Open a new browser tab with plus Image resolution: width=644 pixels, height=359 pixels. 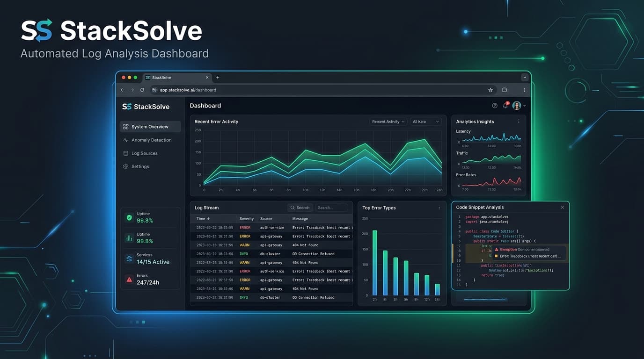pyautogui.click(x=218, y=78)
